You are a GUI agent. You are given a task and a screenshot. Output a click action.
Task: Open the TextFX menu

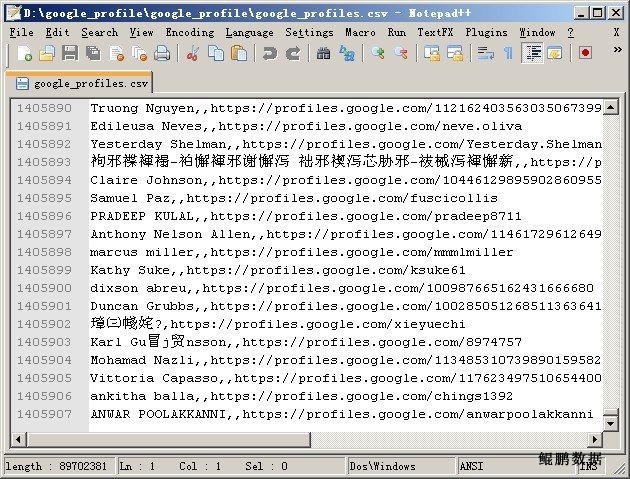(435, 32)
